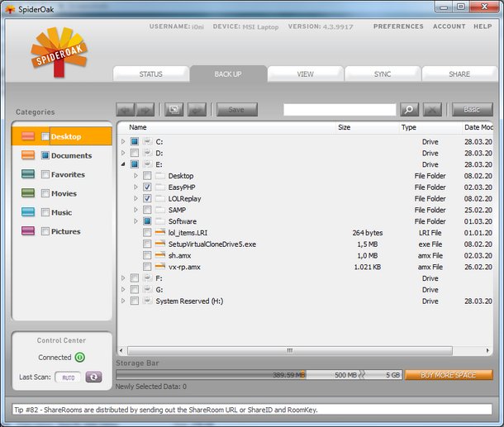Screen dimensions: 504x427
Task: Uncheck the LOLReplay folder checkbox
Action: (147, 198)
